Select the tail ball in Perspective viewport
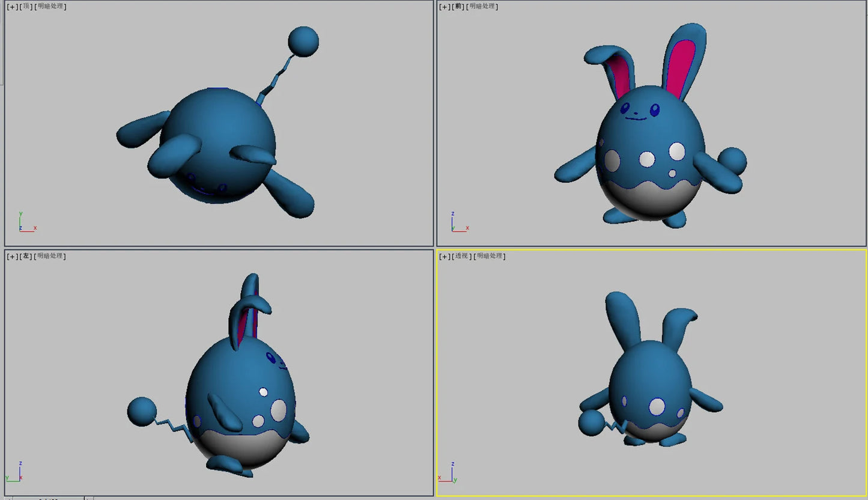 point(590,423)
